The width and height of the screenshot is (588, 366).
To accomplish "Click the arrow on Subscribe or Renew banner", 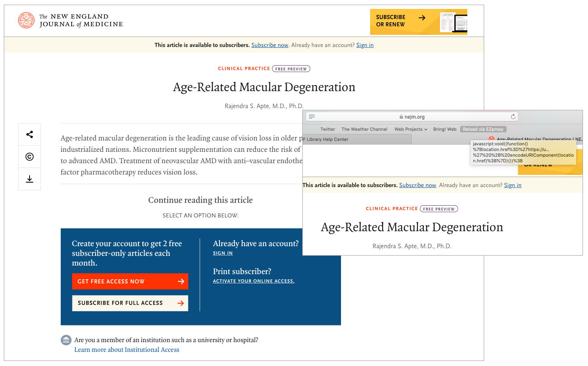I will pyautogui.click(x=422, y=18).
